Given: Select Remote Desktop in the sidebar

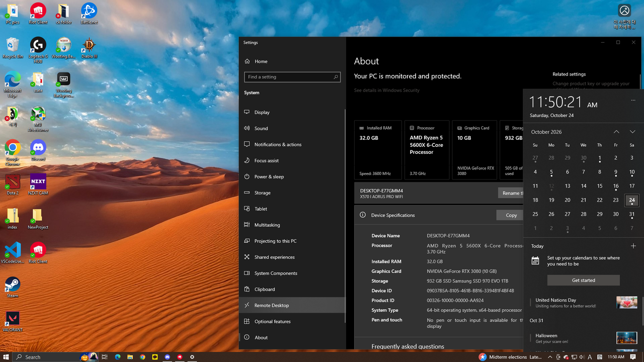Looking at the screenshot, I should [293, 305].
